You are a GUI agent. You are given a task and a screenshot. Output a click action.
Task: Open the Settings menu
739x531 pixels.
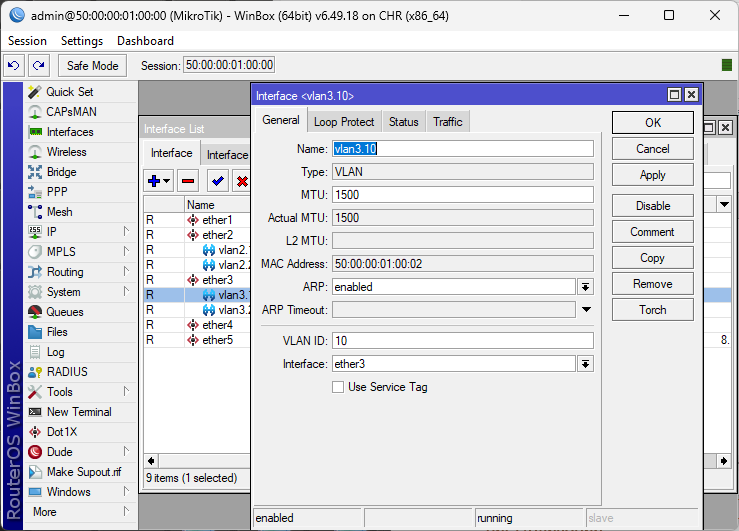click(x=81, y=41)
